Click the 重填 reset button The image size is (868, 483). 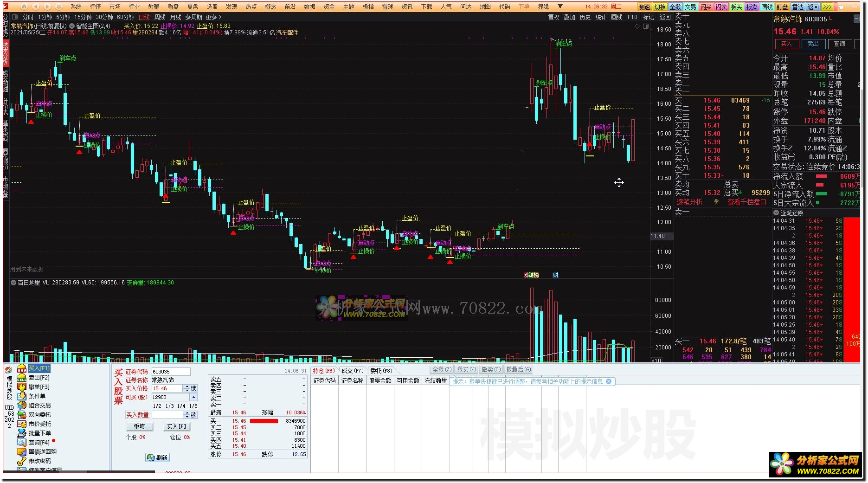140,426
